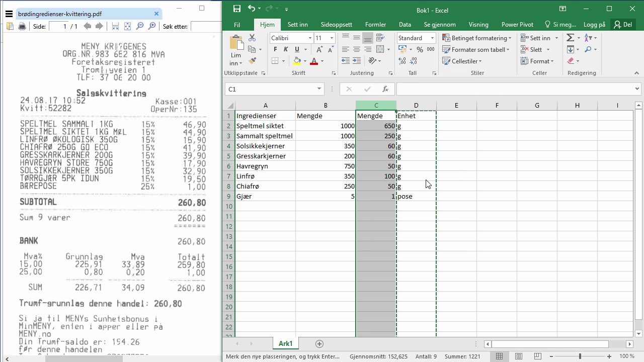Open Standard number format dropdown
644x362 pixels.
click(x=432, y=38)
